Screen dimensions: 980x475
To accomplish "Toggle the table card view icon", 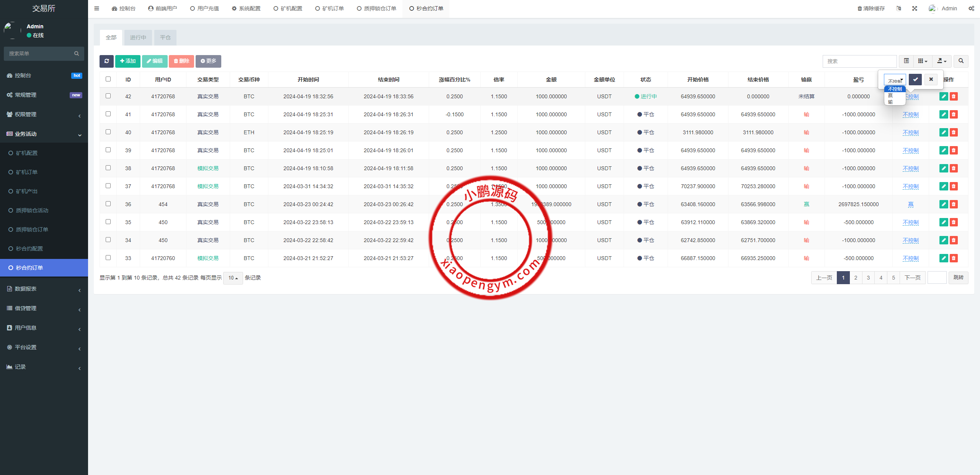I will tap(906, 61).
